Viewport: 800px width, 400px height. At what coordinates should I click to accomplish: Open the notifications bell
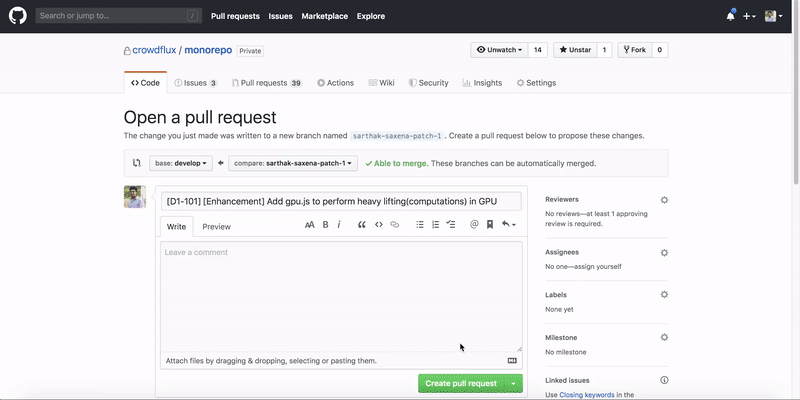[x=731, y=16]
